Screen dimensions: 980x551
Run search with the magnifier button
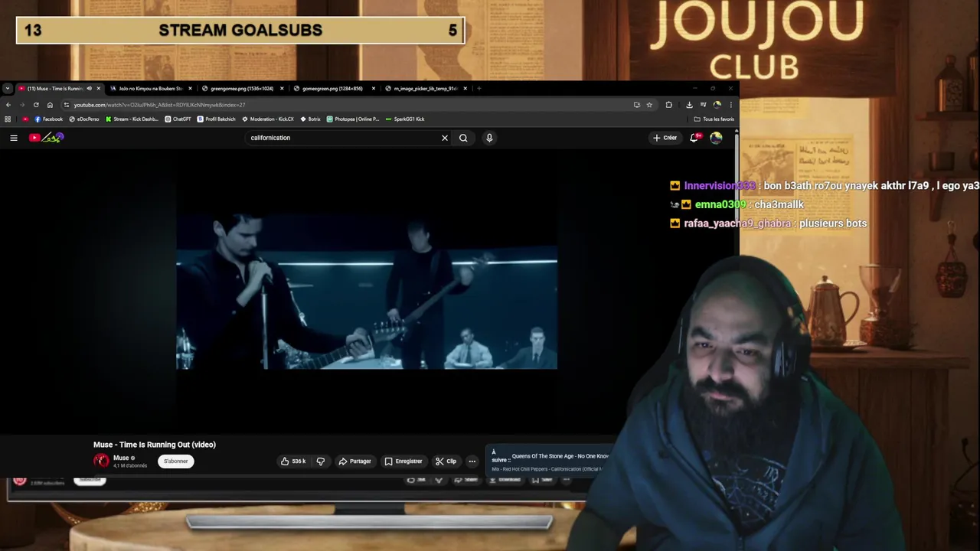point(463,138)
